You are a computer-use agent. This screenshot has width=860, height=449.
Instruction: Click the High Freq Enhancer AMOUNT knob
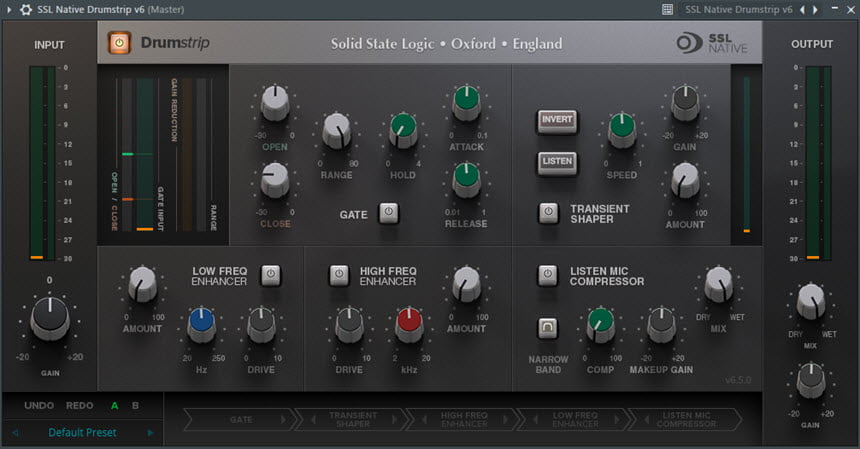click(466, 284)
